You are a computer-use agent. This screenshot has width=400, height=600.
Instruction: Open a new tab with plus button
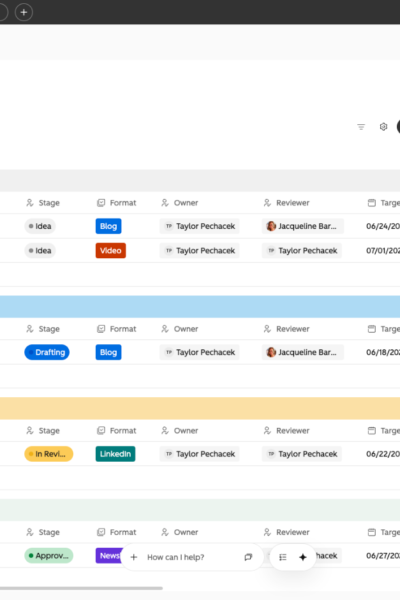pyautogui.click(x=24, y=12)
